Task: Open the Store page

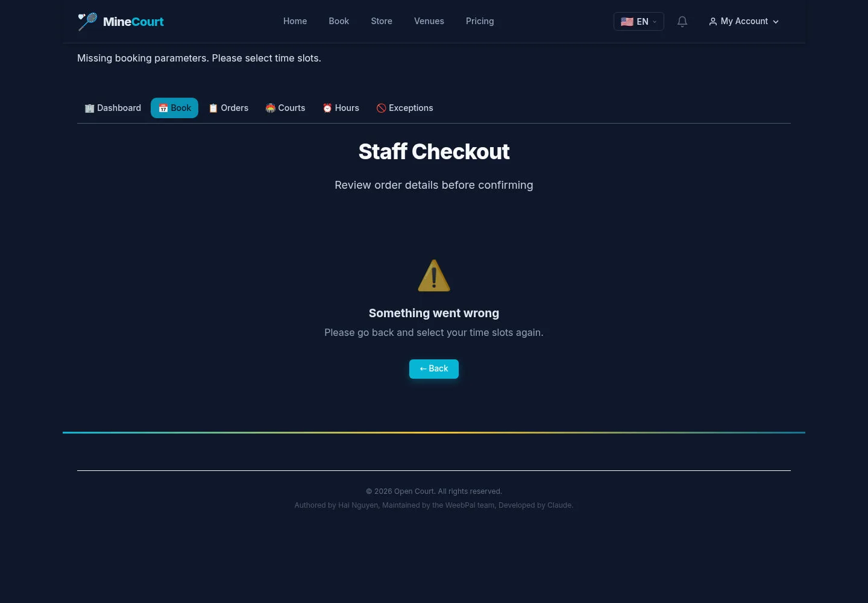Action: [382, 21]
